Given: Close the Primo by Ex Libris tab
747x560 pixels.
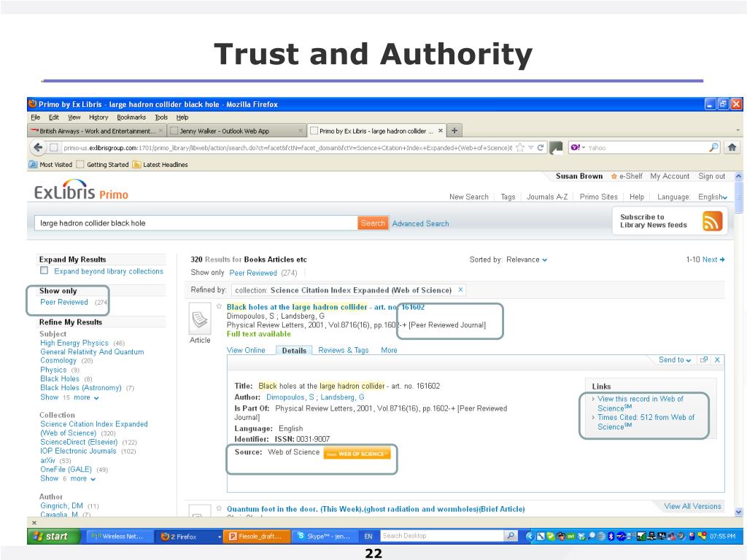Looking at the screenshot, I should pos(440,131).
